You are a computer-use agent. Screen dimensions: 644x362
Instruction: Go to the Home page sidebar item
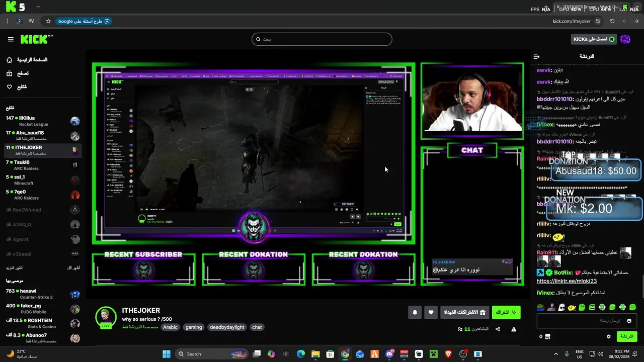point(27,60)
